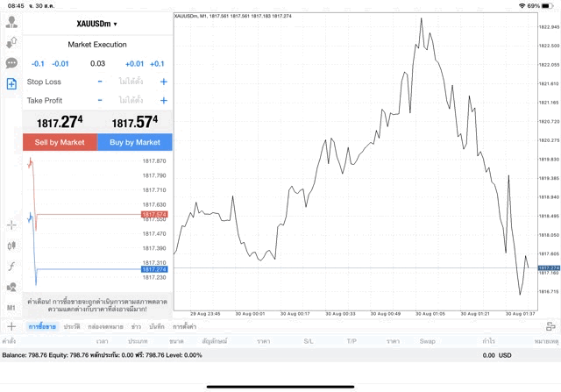
Task: Select the new order document icon
Action: [x=11, y=84]
